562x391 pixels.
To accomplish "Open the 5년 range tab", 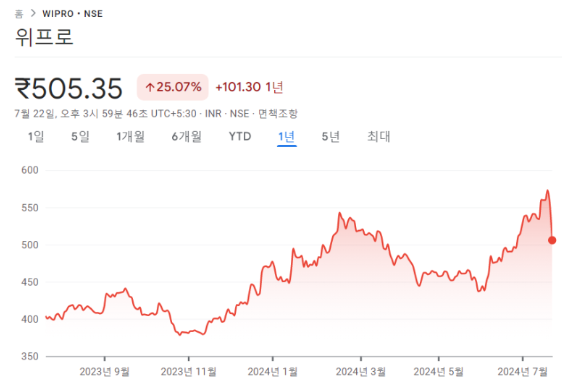I will point(330,136).
